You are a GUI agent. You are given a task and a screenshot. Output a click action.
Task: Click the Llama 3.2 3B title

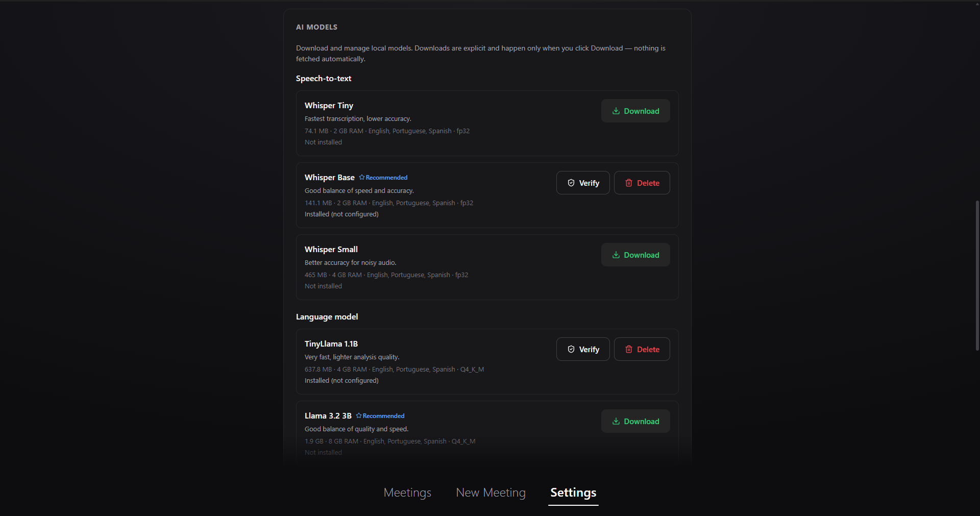coord(328,415)
